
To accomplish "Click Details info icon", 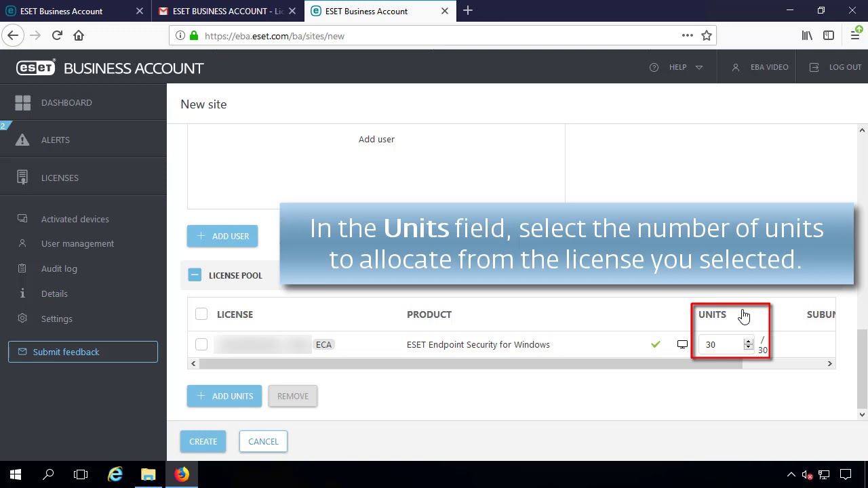I will tap(22, 293).
